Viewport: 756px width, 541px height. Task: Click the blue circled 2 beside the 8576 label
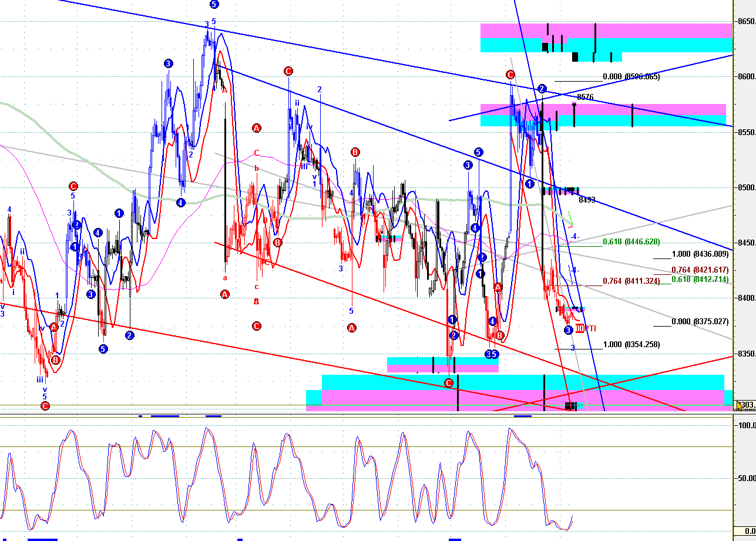click(x=542, y=89)
